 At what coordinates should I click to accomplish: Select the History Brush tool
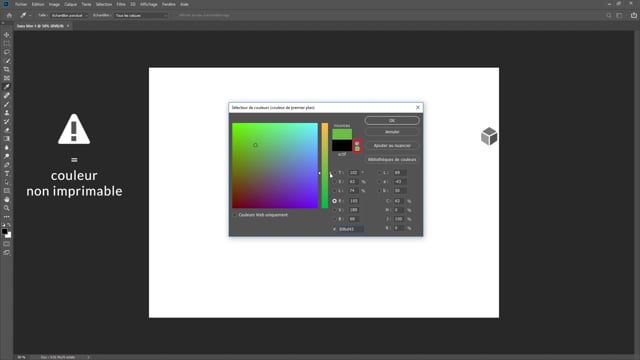pos(7,121)
